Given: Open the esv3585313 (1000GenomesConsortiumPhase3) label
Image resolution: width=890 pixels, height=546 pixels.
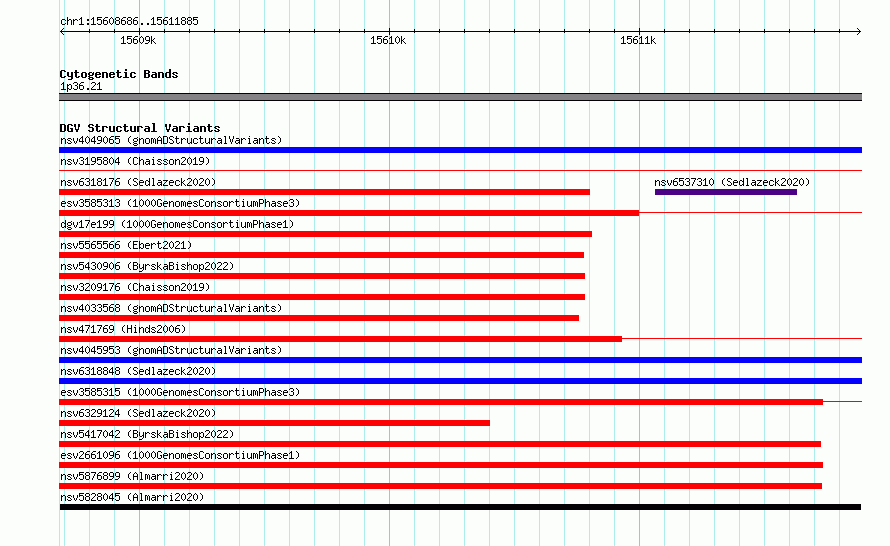Looking at the screenshot, I should [180, 203].
